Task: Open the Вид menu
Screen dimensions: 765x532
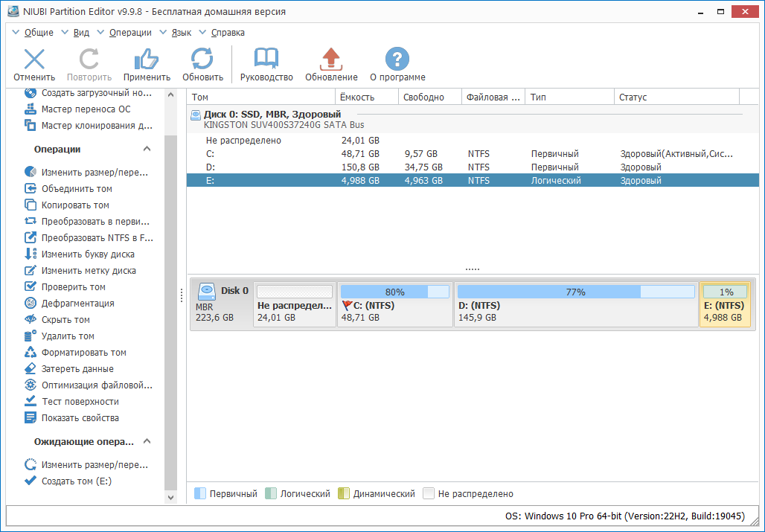Action: pyautogui.click(x=75, y=33)
